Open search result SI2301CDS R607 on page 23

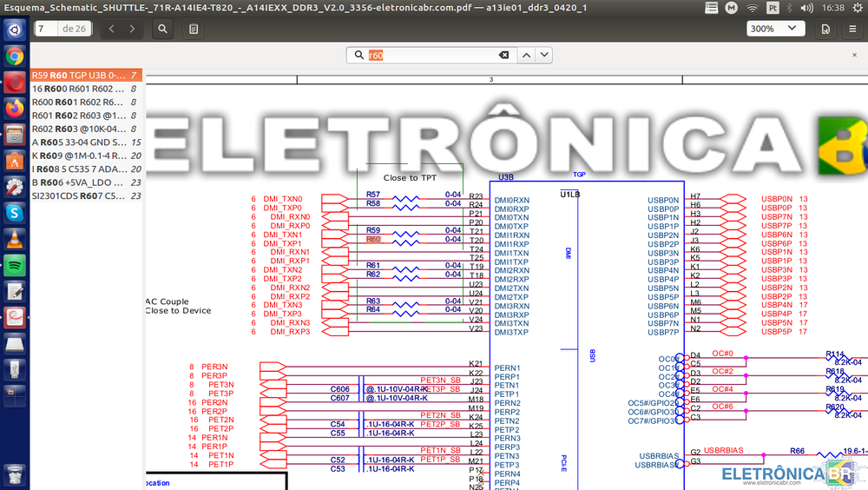click(85, 195)
